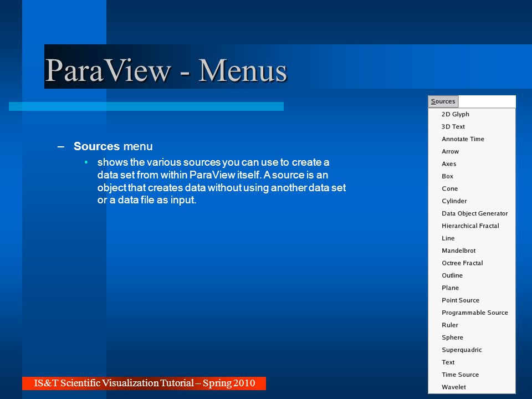
Task: Choose Hierarchical Fractal source
Action: (x=472, y=226)
